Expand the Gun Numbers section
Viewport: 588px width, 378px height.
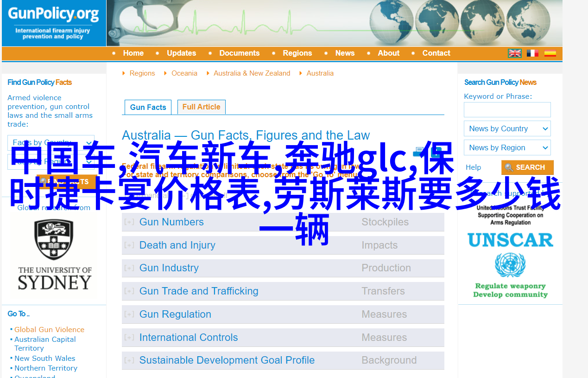point(129,222)
